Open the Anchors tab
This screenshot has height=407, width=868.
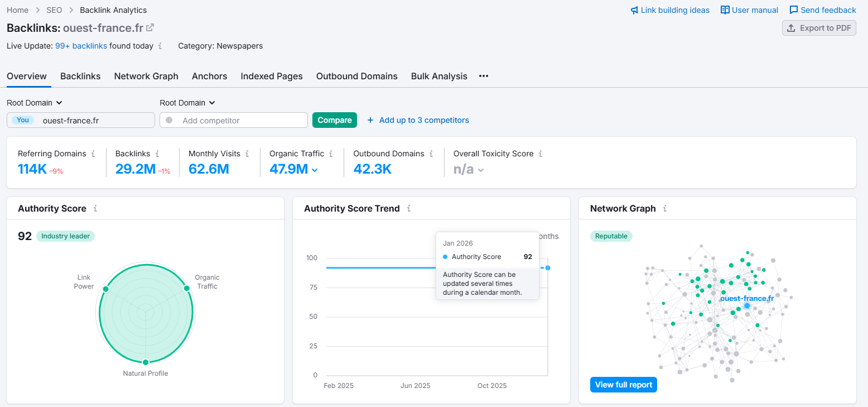(x=209, y=76)
